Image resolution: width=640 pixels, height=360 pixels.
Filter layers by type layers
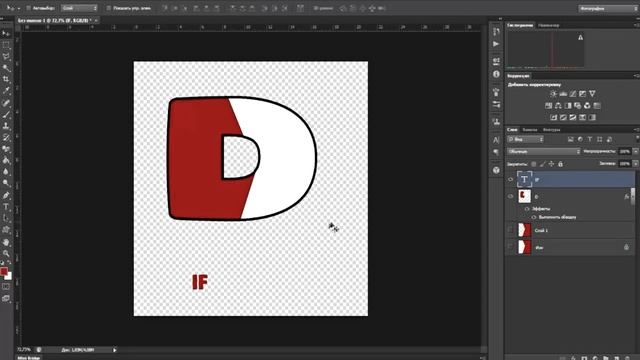tap(590, 140)
